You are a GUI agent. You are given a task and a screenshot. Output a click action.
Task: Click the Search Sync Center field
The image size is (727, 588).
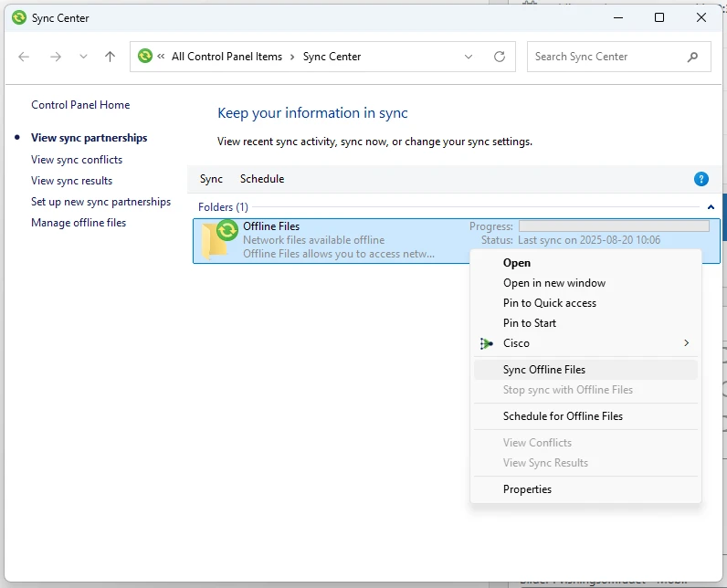[618, 57]
